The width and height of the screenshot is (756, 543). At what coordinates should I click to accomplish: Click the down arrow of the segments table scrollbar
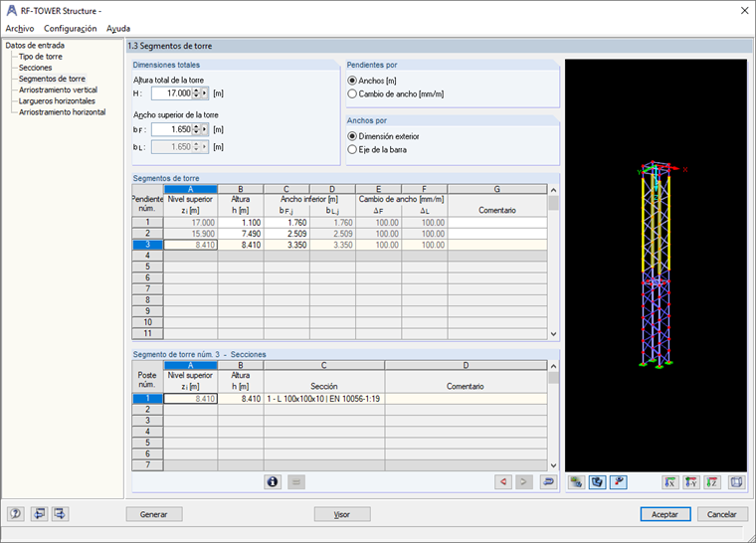tap(553, 334)
